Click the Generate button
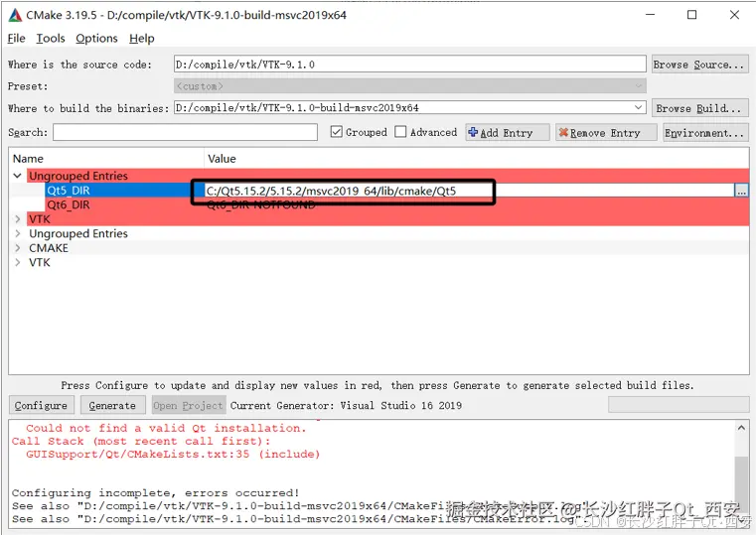Viewport: 756px width, 535px height. (x=113, y=405)
